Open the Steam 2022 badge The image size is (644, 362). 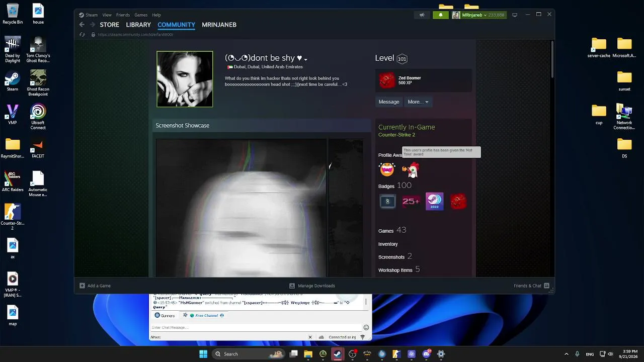pos(434,201)
